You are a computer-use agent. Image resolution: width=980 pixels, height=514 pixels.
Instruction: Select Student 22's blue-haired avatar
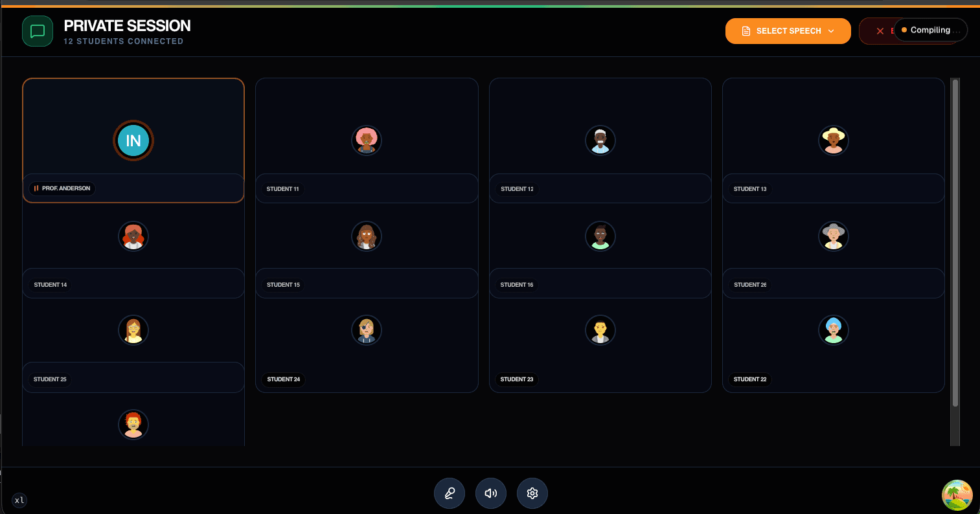pos(834,330)
